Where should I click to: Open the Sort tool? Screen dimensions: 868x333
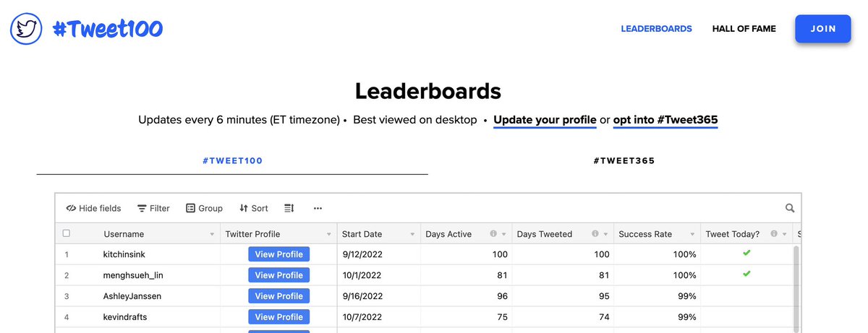tap(254, 208)
